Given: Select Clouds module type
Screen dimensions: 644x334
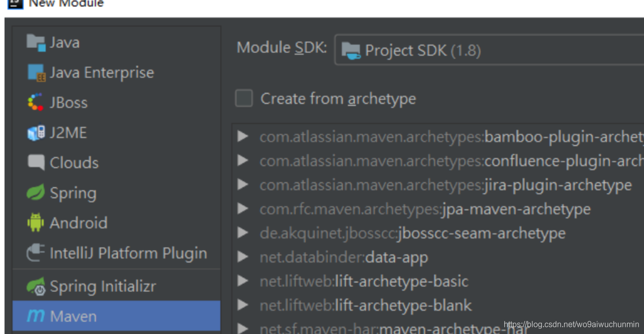Looking at the screenshot, I should [x=116, y=162].
